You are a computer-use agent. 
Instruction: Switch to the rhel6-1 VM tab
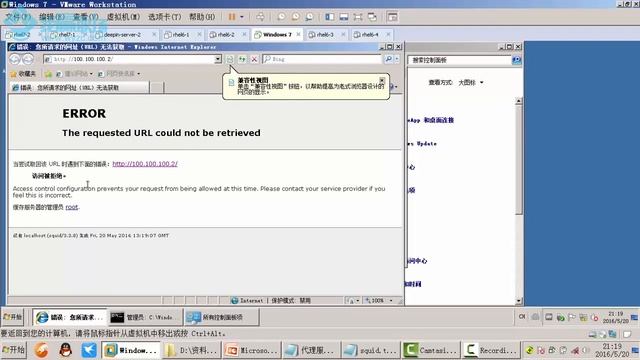coord(180,35)
